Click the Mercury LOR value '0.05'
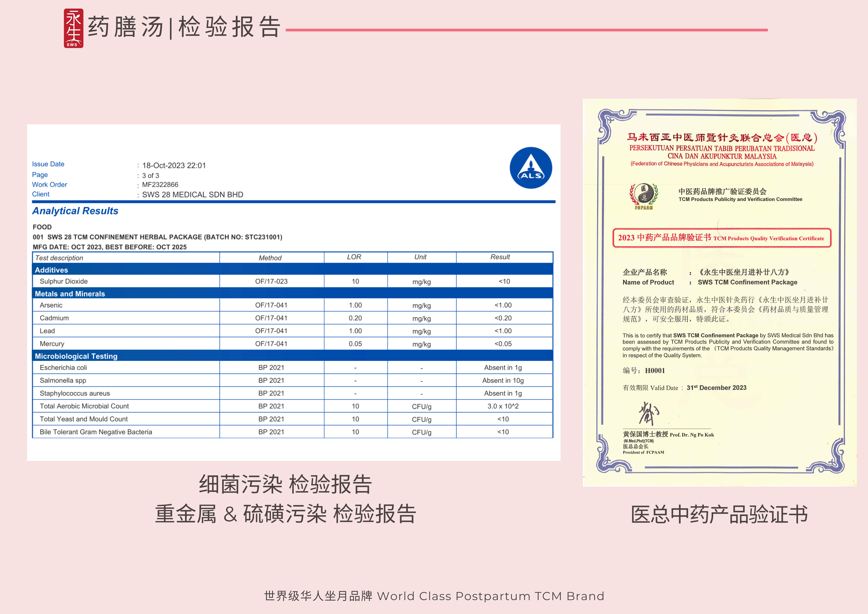 click(x=355, y=343)
